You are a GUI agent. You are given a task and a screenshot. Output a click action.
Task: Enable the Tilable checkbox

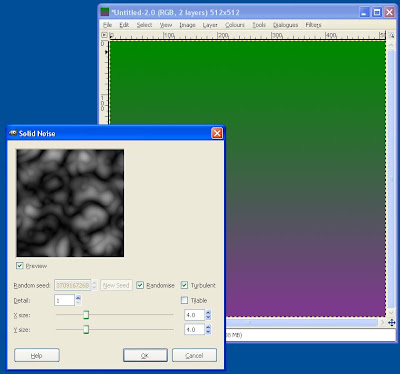point(184,300)
